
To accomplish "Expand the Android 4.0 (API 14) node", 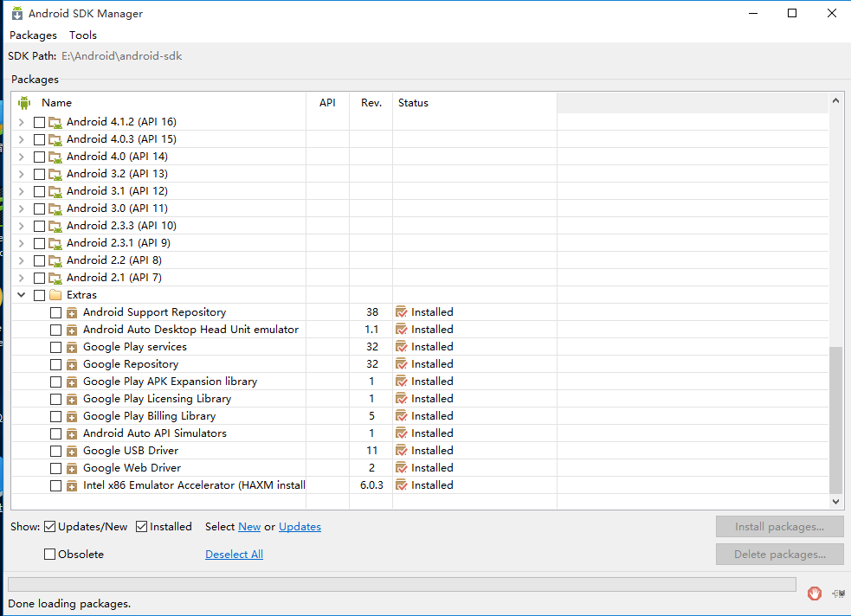I will pyautogui.click(x=21, y=157).
